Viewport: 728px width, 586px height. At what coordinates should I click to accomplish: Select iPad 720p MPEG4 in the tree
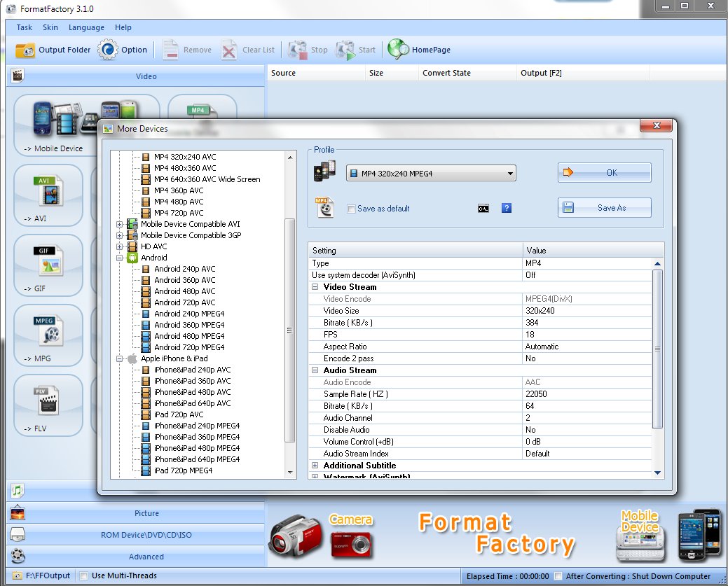[x=183, y=470]
